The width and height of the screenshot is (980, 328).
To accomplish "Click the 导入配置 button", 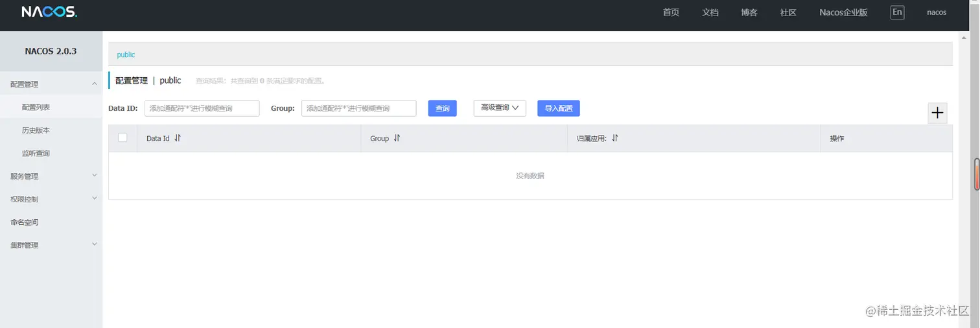I will [559, 108].
